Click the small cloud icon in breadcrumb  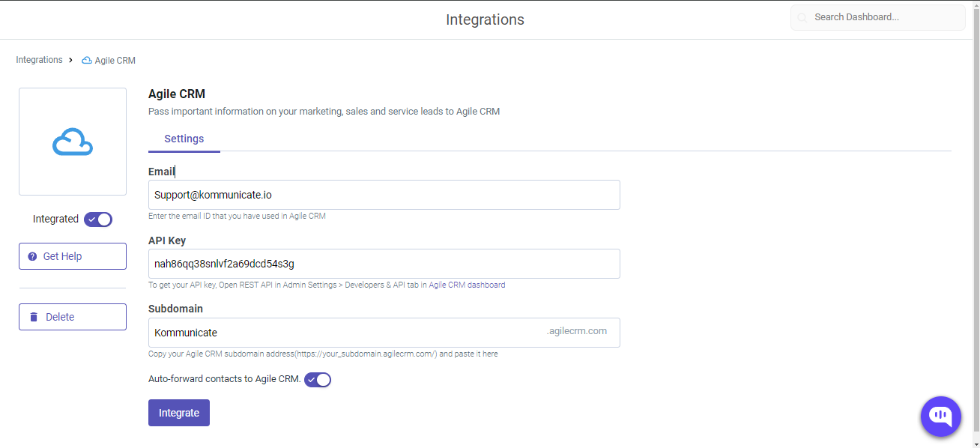pyautogui.click(x=87, y=61)
